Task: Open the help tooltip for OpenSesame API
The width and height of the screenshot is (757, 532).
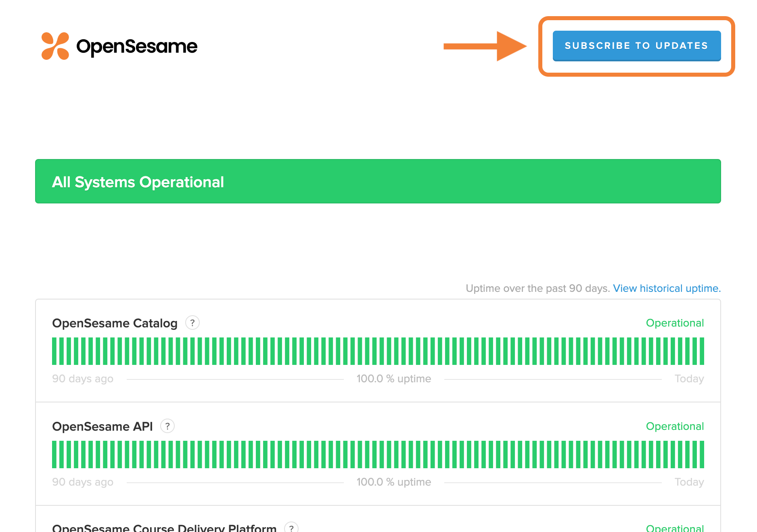Action: pos(167,426)
